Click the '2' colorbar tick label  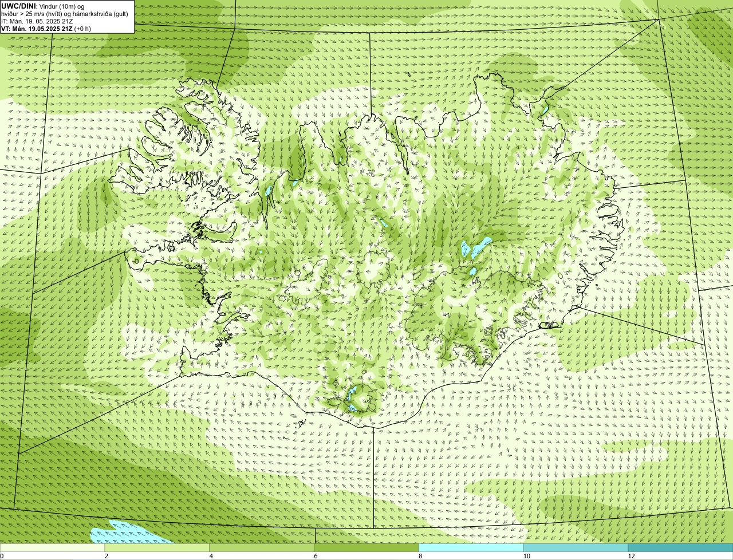pyautogui.click(x=106, y=556)
